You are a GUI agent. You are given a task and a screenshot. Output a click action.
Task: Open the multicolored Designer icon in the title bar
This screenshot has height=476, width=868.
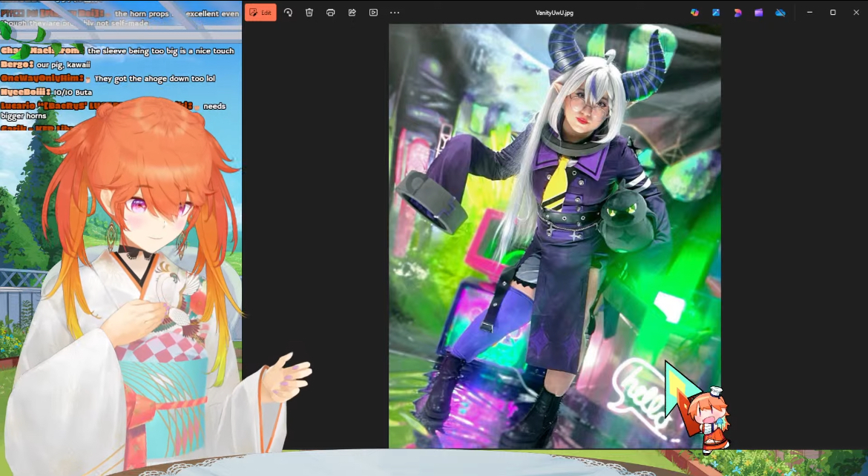point(694,12)
